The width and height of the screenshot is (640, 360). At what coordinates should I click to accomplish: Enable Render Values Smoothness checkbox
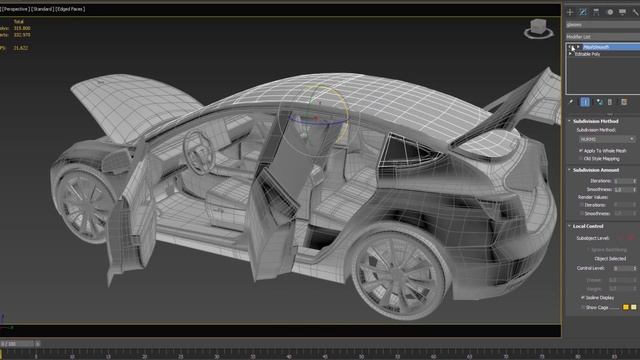tap(582, 213)
